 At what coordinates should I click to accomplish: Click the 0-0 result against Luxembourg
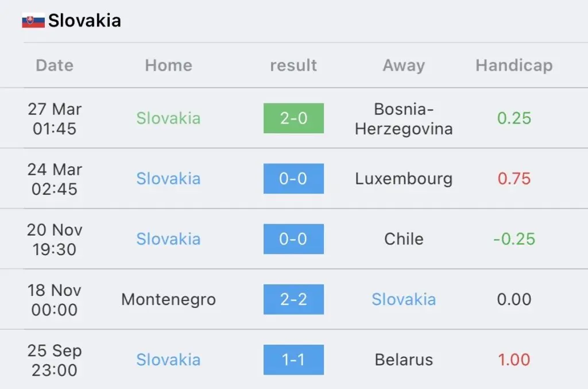pos(293,179)
